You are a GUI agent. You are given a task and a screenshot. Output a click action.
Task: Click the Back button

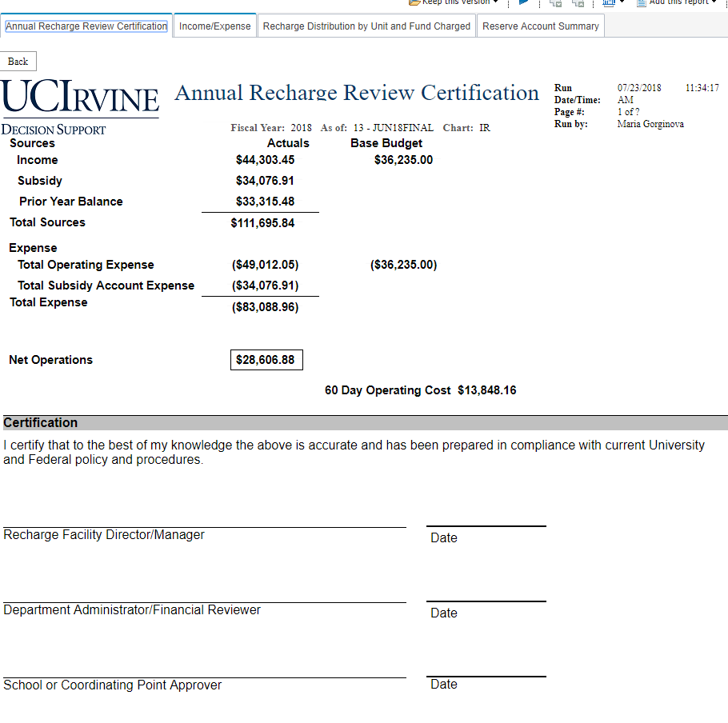18,62
